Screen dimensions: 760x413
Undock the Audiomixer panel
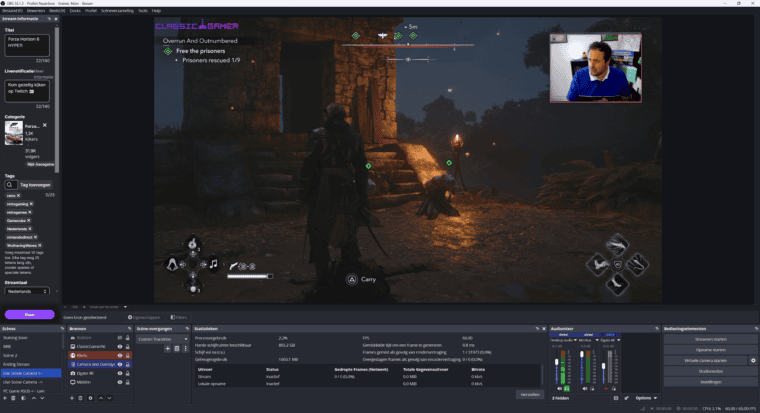[657, 329]
